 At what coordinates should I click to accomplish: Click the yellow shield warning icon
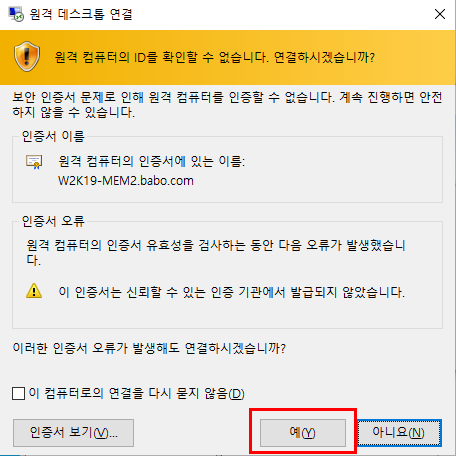(x=27, y=56)
